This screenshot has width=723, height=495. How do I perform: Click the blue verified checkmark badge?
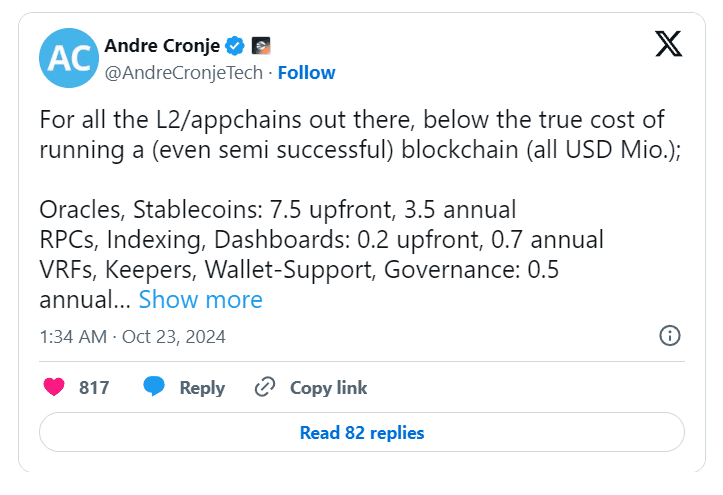point(235,46)
